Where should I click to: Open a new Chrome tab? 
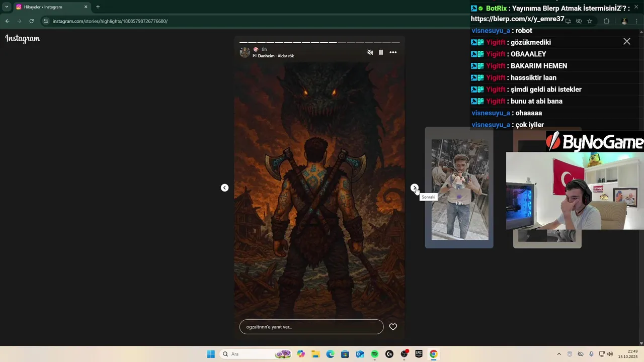click(98, 7)
